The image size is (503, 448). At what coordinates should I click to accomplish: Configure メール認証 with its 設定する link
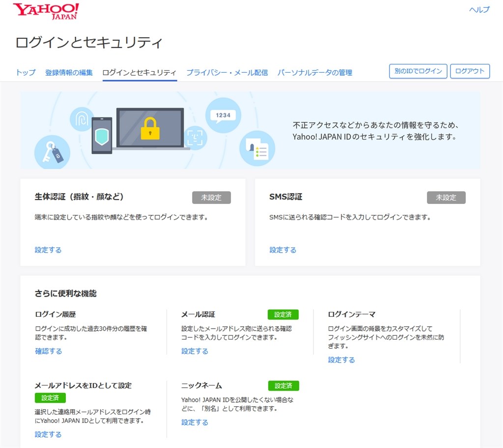pyautogui.click(x=195, y=351)
